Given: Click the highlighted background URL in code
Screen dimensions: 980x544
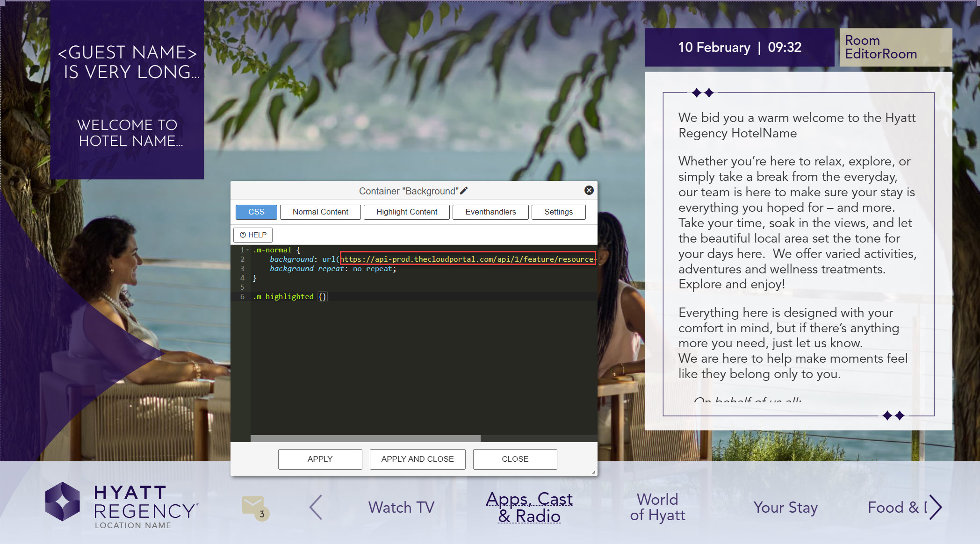Looking at the screenshot, I should tap(467, 259).
